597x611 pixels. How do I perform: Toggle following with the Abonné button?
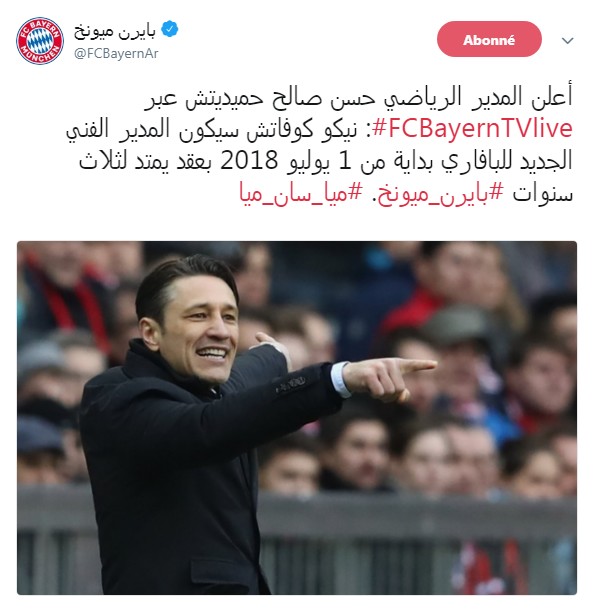[489, 39]
